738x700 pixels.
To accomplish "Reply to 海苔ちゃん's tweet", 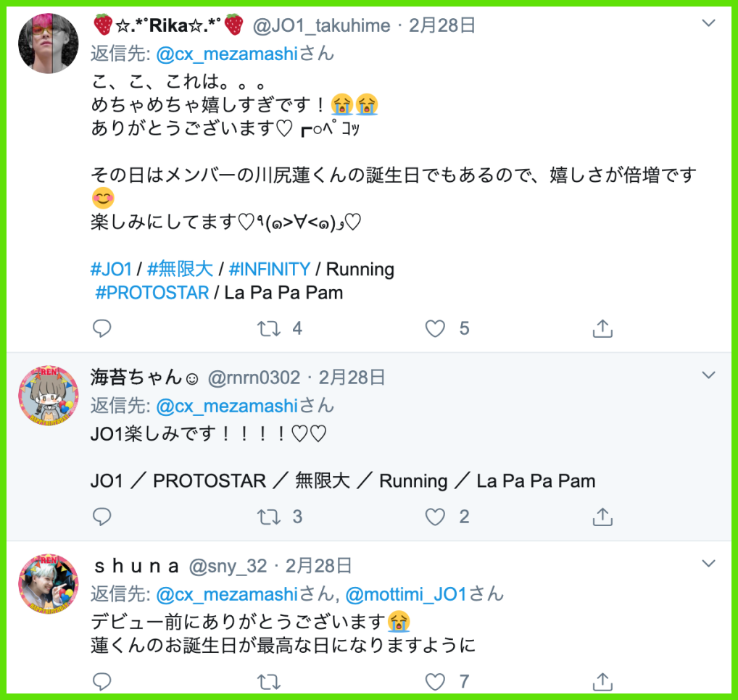I will click(x=101, y=517).
